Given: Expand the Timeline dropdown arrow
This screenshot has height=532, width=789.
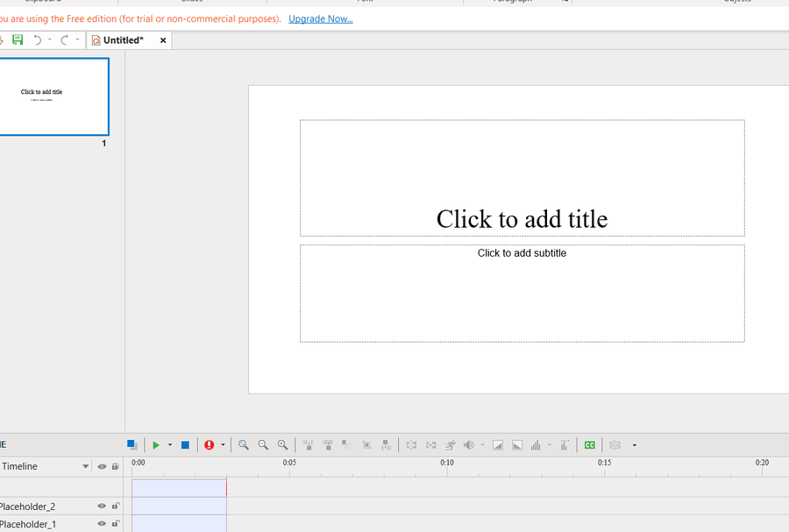Looking at the screenshot, I should click(86, 466).
